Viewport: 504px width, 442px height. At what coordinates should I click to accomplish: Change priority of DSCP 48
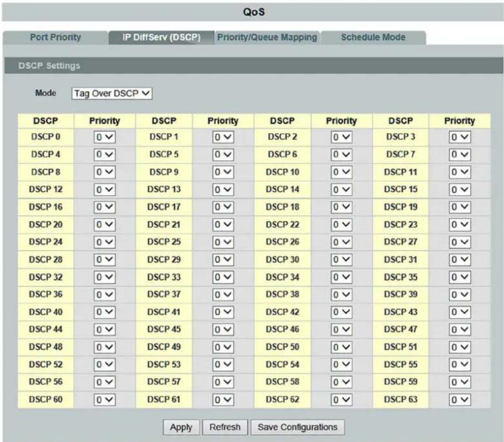(x=104, y=347)
